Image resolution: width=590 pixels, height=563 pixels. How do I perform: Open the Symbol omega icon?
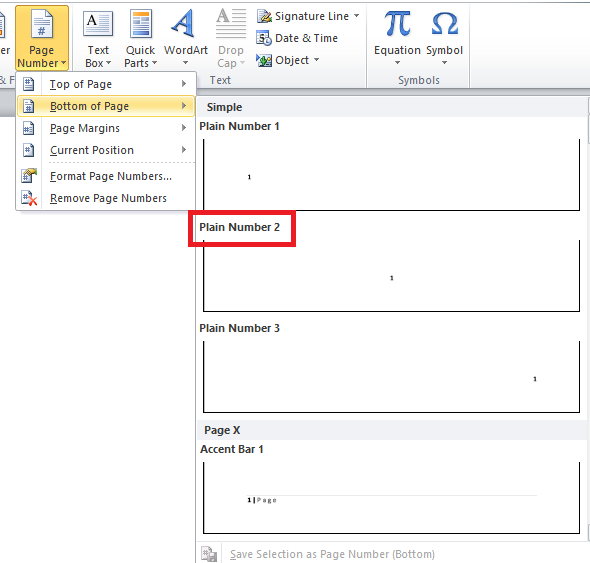(x=444, y=23)
